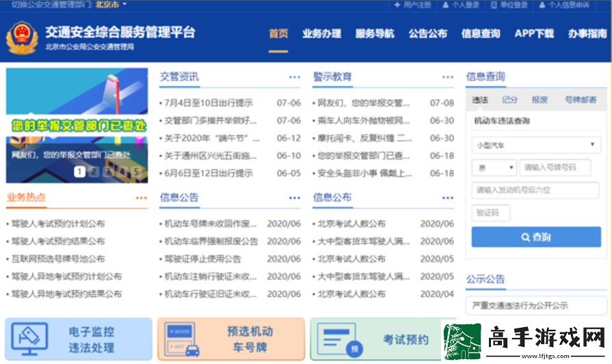Open 大中型客货车驾驶人满 dated 2020/05
612x364 pixels.
363,277
